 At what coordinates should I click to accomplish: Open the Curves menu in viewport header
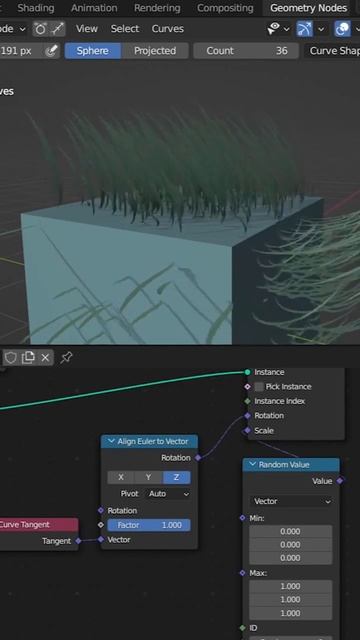point(167,29)
